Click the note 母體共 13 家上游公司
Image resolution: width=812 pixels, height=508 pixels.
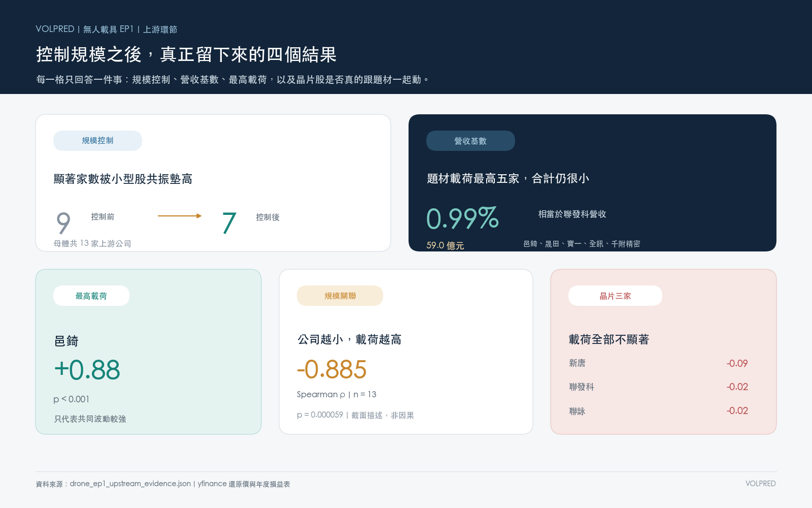[x=92, y=243]
